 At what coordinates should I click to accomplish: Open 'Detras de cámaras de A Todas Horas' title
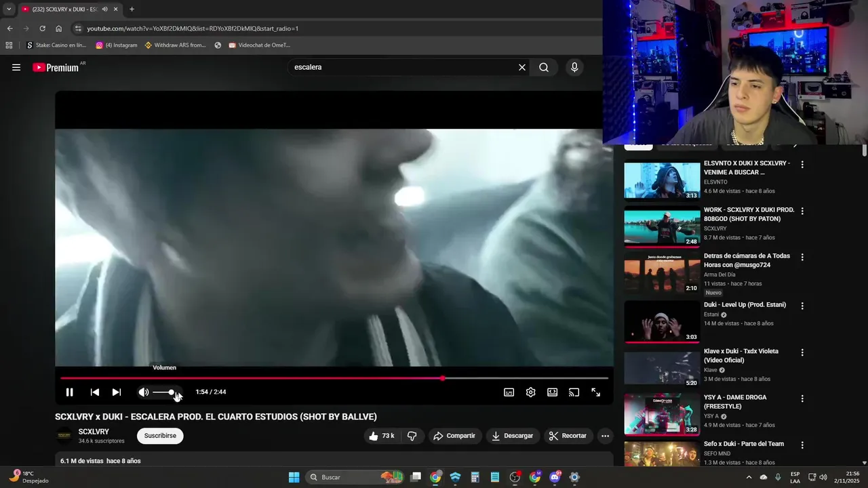747,260
